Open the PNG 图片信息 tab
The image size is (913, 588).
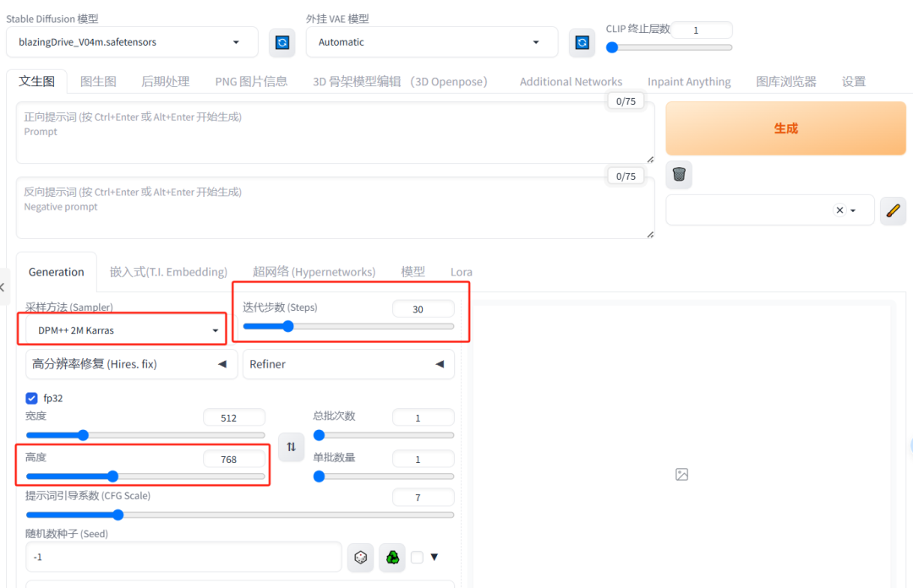click(251, 81)
